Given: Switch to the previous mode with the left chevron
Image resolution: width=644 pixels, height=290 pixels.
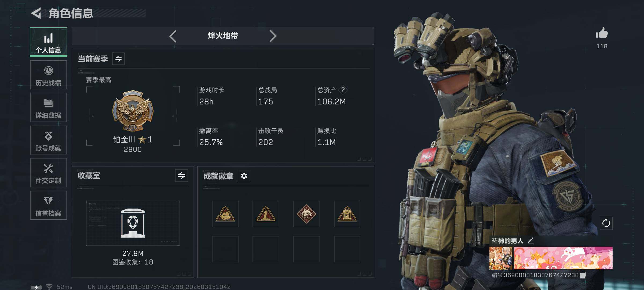Looking at the screenshot, I should [173, 36].
